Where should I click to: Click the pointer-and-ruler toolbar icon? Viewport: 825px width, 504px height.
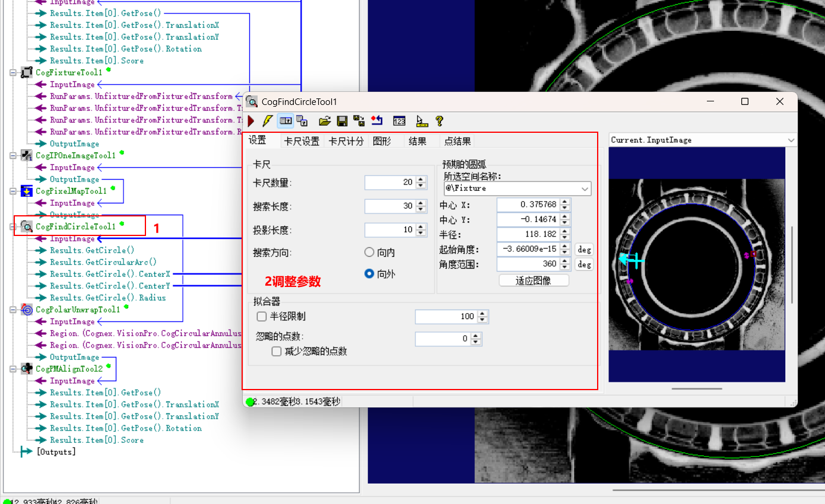pos(422,121)
